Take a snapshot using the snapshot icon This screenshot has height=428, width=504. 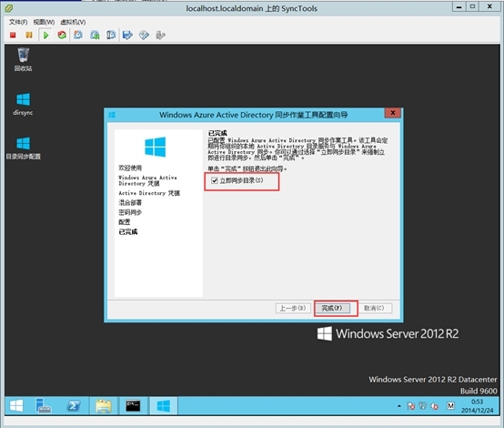[78, 35]
